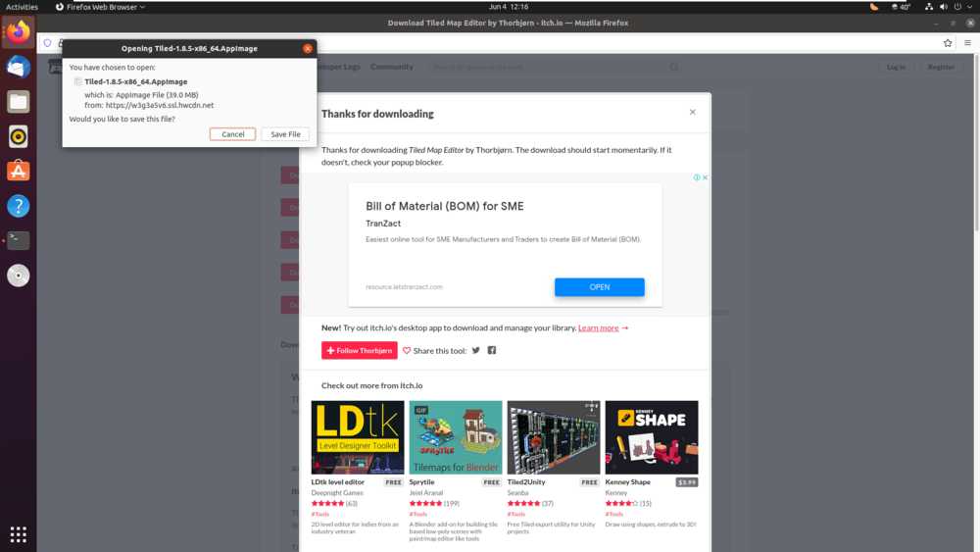Launch Thunderbird mail from the dock
Image resolution: width=980 pixels, height=552 pixels.
[x=18, y=67]
